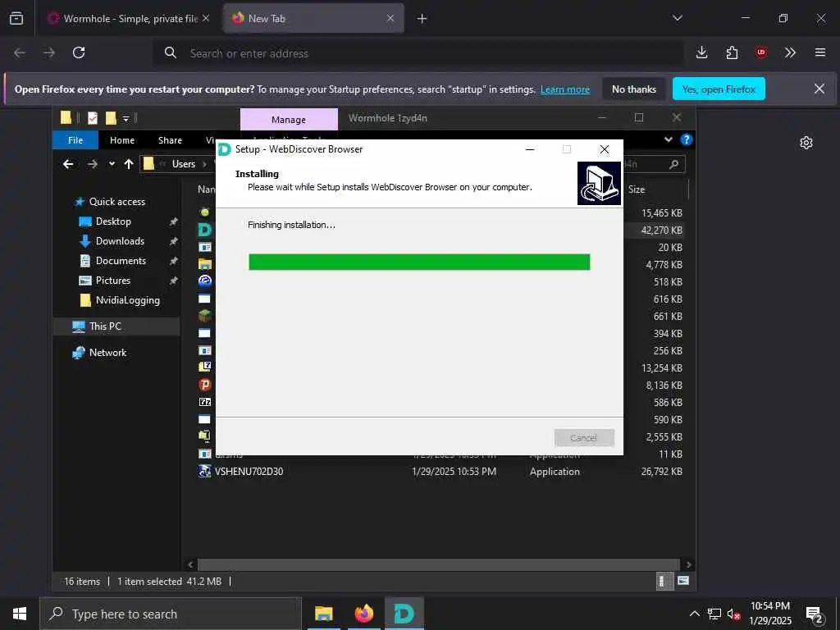Image resolution: width=840 pixels, height=630 pixels.
Task: Select Documents in navigation pane
Action: (x=121, y=261)
